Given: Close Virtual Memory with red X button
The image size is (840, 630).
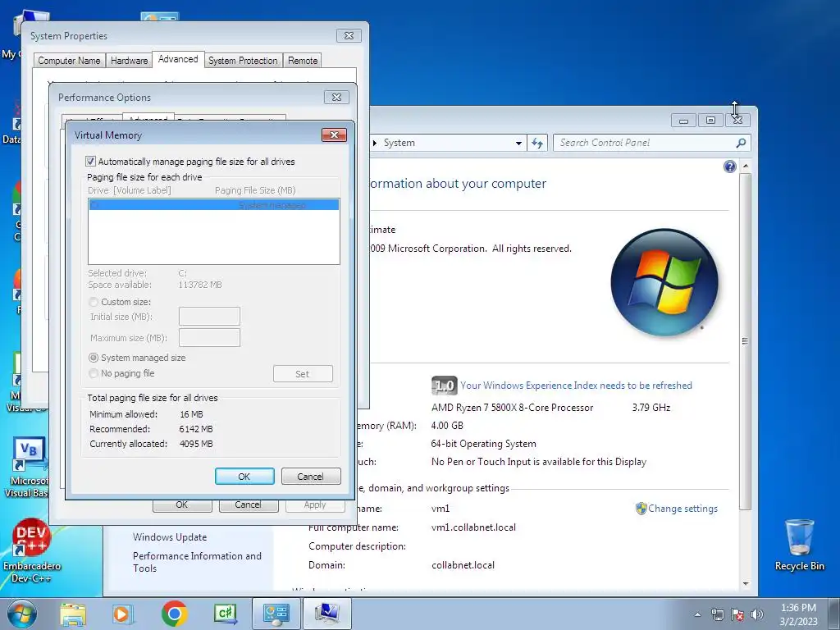Looking at the screenshot, I should [x=335, y=135].
